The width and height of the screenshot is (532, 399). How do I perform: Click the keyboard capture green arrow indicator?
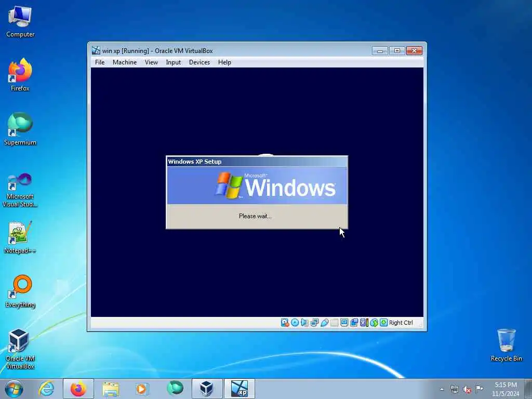coord(384,323)
